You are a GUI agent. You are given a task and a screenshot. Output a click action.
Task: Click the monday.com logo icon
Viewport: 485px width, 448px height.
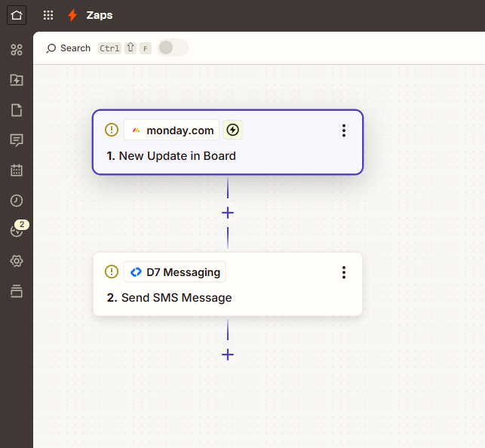tap(136, 130)
